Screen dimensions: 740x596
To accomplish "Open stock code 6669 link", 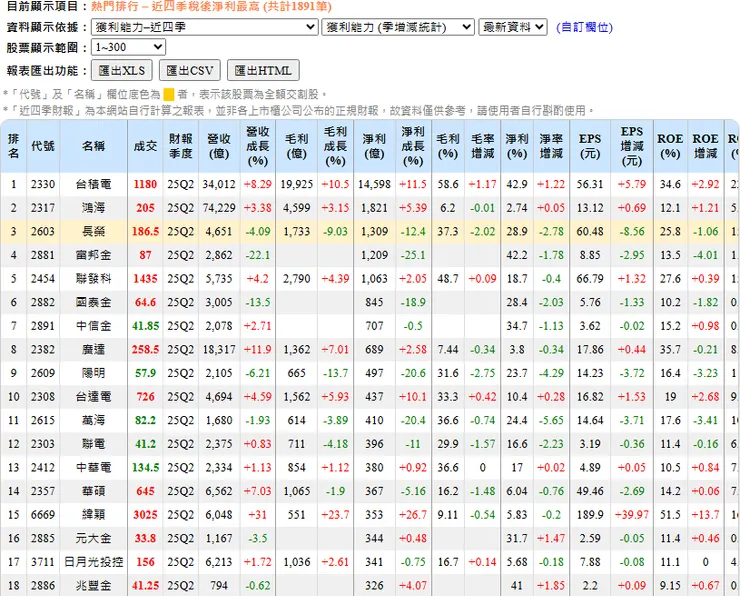I will 43,514.
